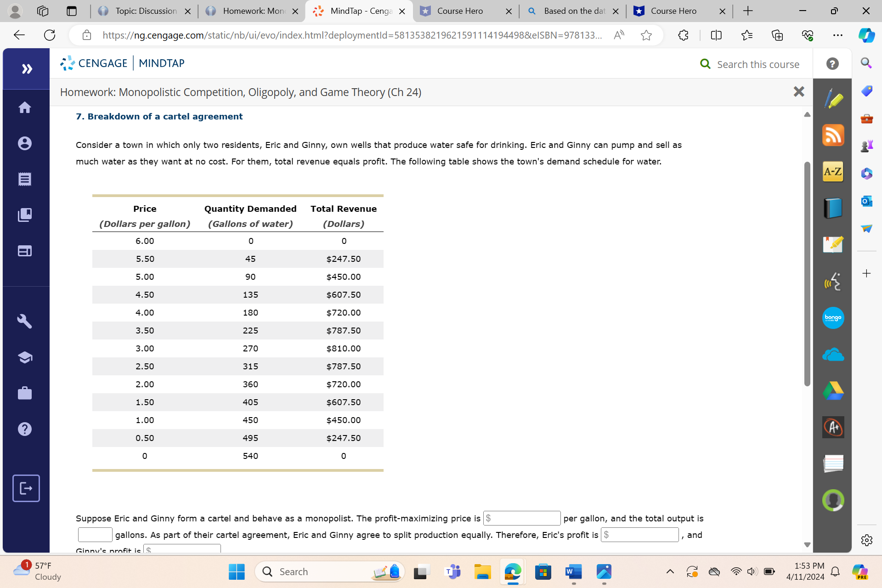Open Microsoft Word from the taskbar
Screen dimensions: 882x588
point(573,572)
